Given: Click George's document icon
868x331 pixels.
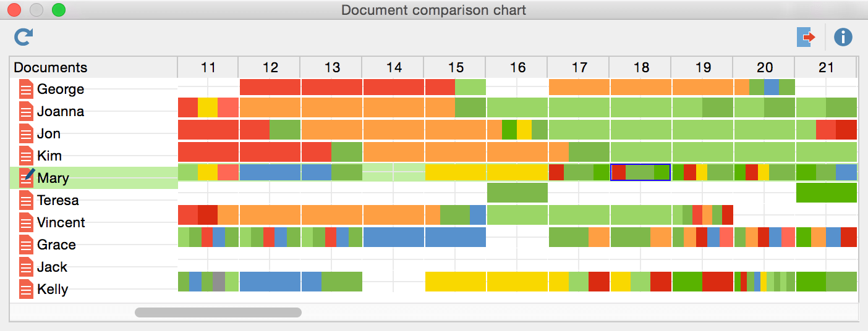Looking at the screenshot, I should (x=26, y=89).
